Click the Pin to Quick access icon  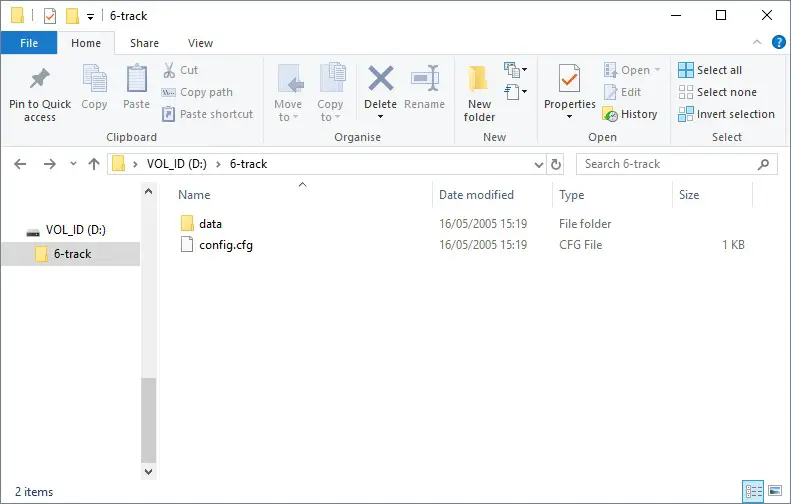(x=39, y=78)
